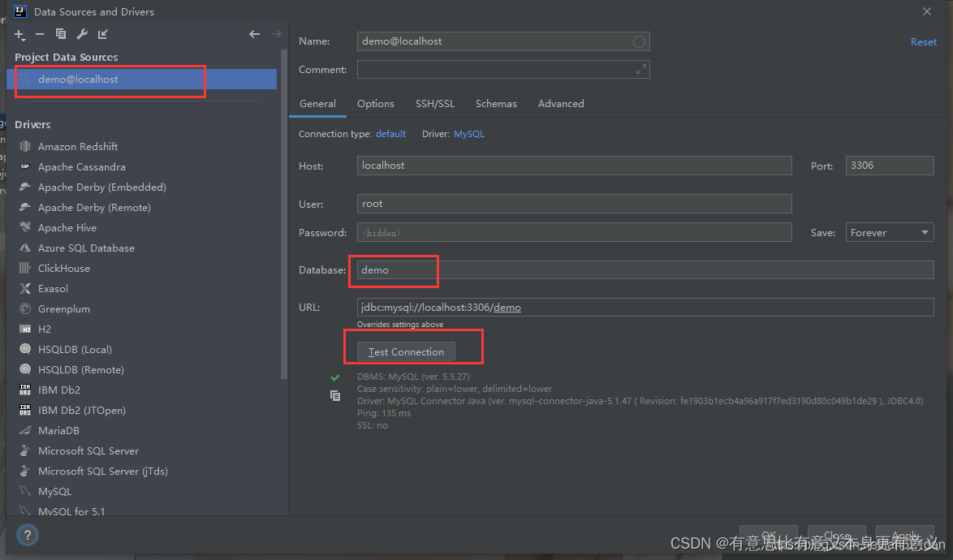Switch to the Options tab
This screenshot has width=953, height=560.
pos(376,104)
